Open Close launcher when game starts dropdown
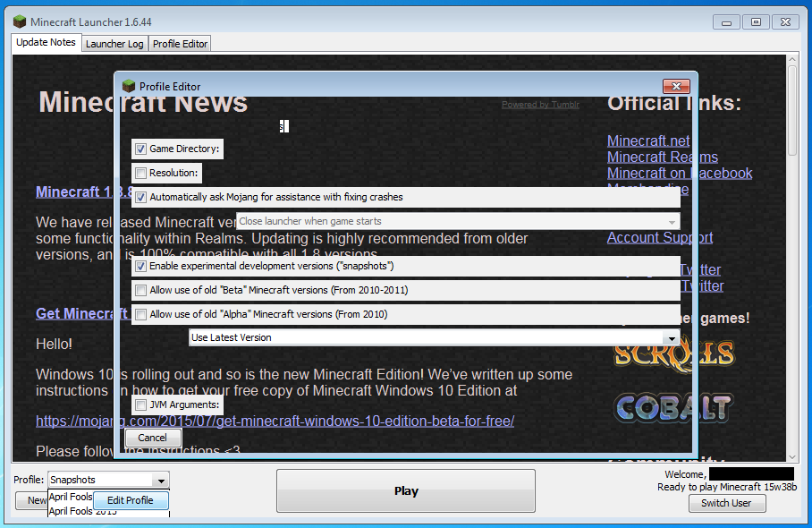 click(x=458, y=221)
